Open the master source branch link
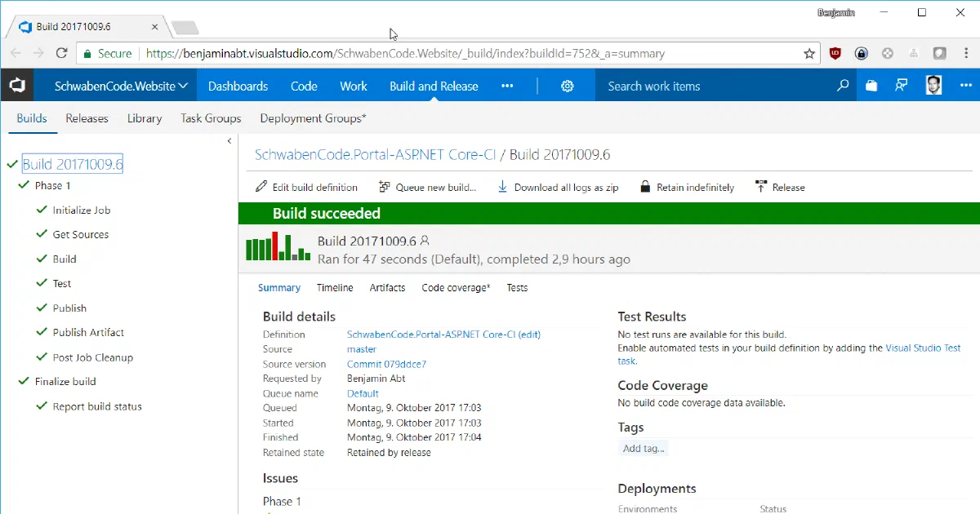 362,349
